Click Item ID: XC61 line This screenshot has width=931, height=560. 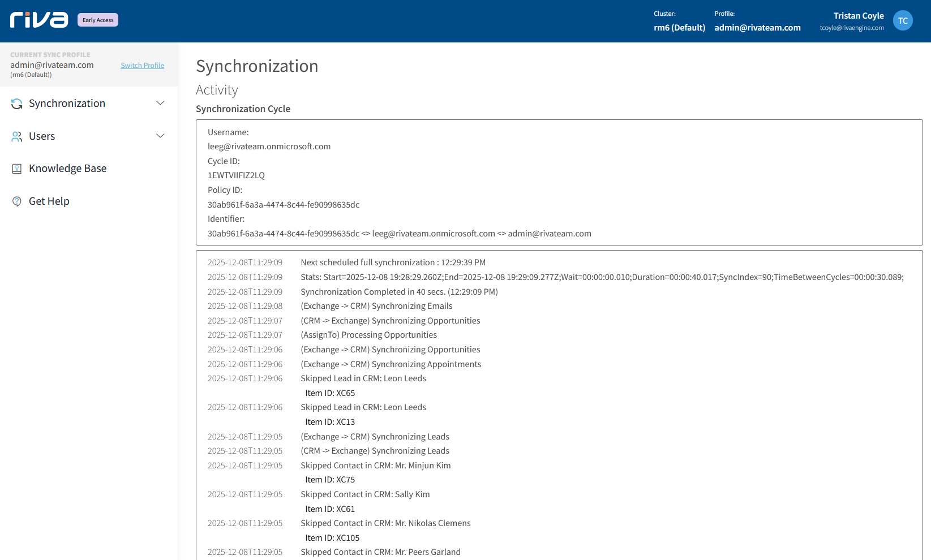(x=330, y=509)
